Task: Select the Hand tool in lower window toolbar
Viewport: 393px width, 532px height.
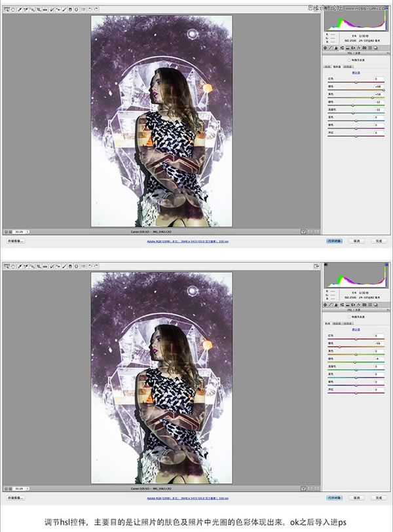Action: point(13,266)
